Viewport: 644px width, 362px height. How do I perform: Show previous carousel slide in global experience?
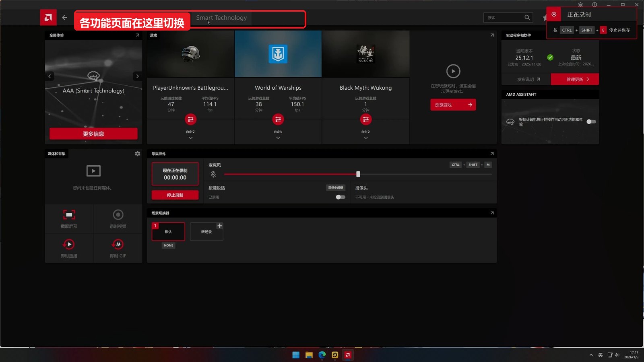pos(50,76)
